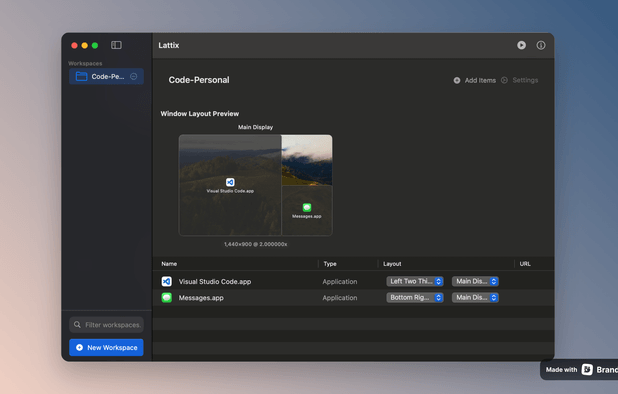618x394 pixels.
Task: Select the Messages.app row name
Action: [x=201, y=298]
